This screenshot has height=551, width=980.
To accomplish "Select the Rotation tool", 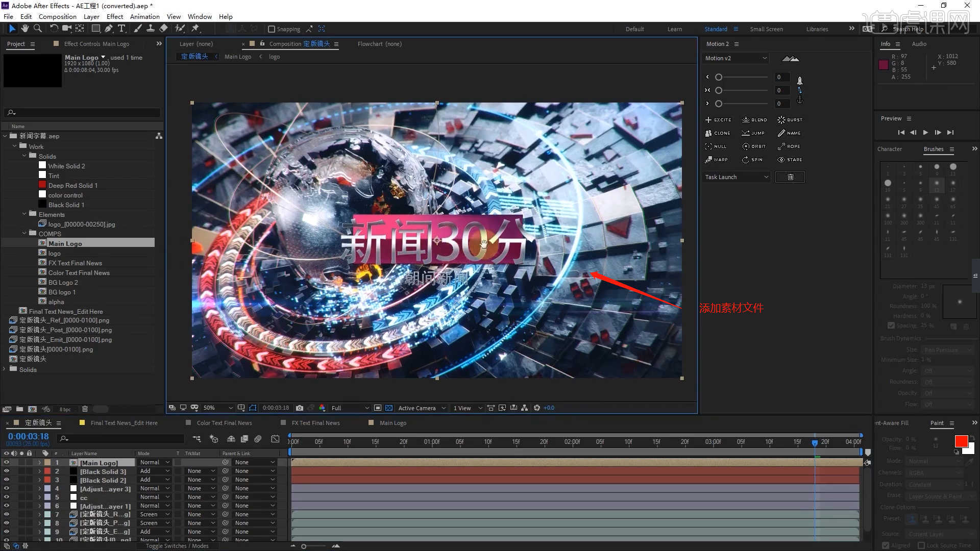I will pyautogui.click(x=54, y=29).
